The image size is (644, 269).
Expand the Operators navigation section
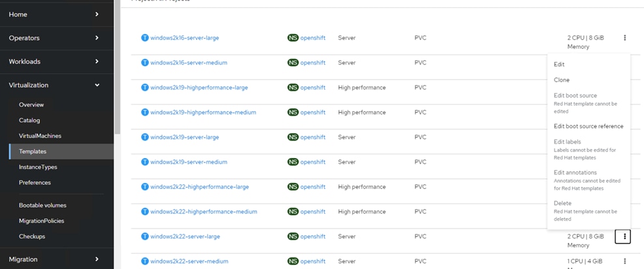click(x=56, y=38)
